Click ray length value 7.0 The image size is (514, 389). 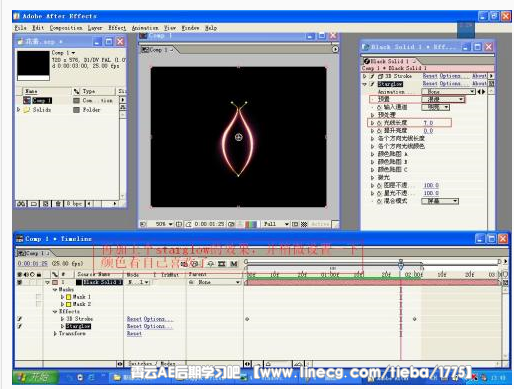coord(428,123)
